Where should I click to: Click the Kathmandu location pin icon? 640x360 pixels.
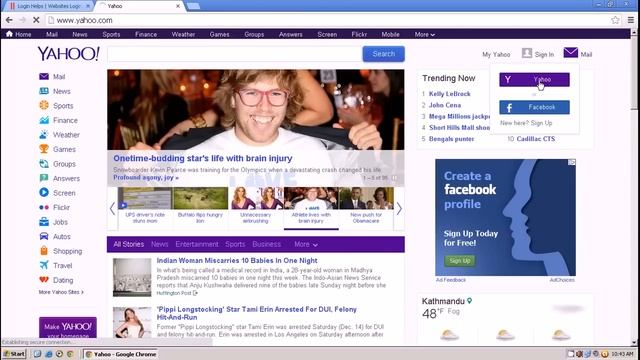pos(470,301)
